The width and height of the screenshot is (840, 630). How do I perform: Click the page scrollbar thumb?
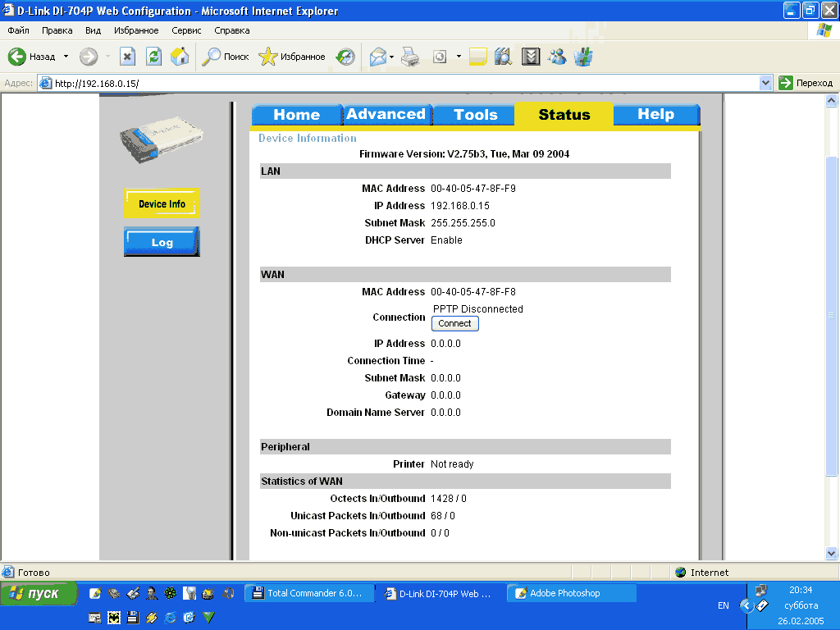click(832, 316)
